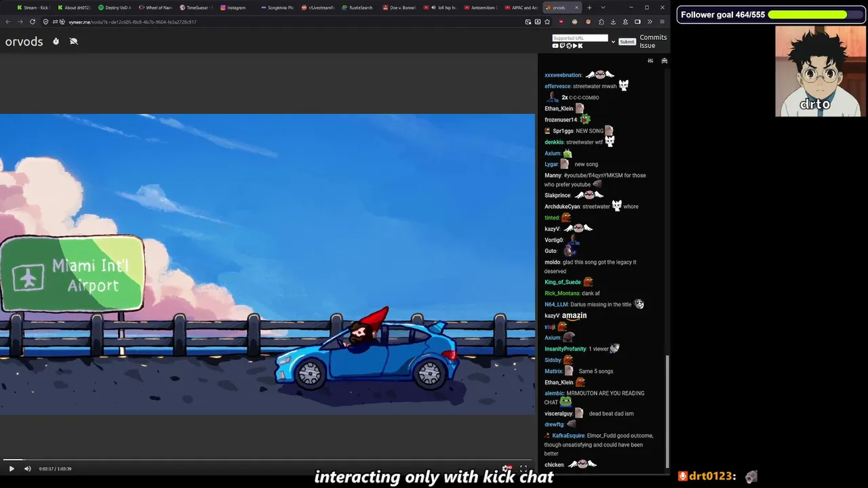868x488 pixels.
Task: Switch to the Stream - Kick tab
Action: [33, 7]
